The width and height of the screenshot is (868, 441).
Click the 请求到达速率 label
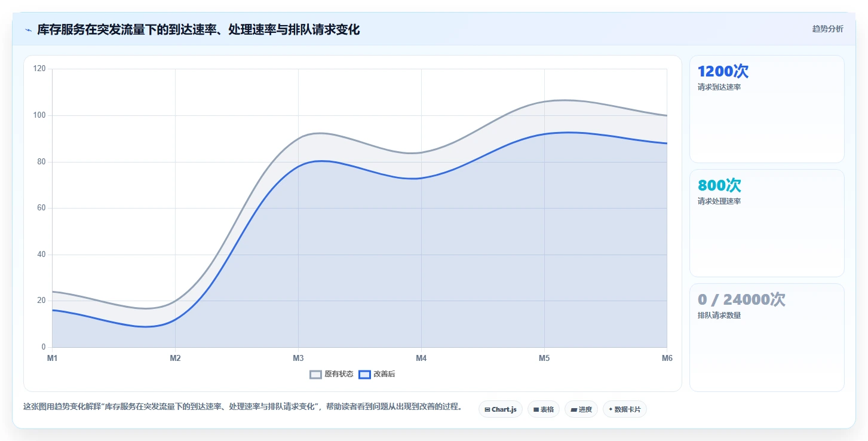click(719, 87)
